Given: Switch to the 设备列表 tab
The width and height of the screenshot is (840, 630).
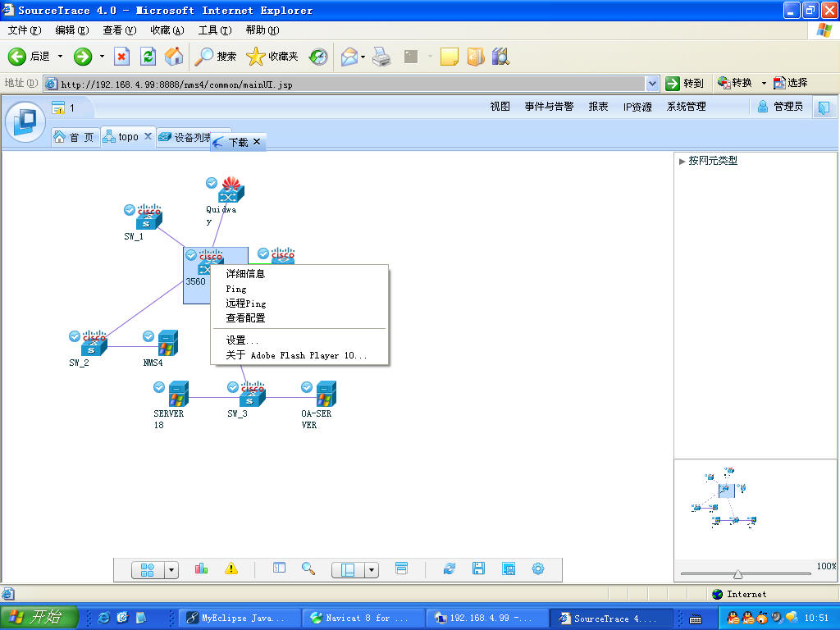Looking at the screenshot, I should point(185,137).
